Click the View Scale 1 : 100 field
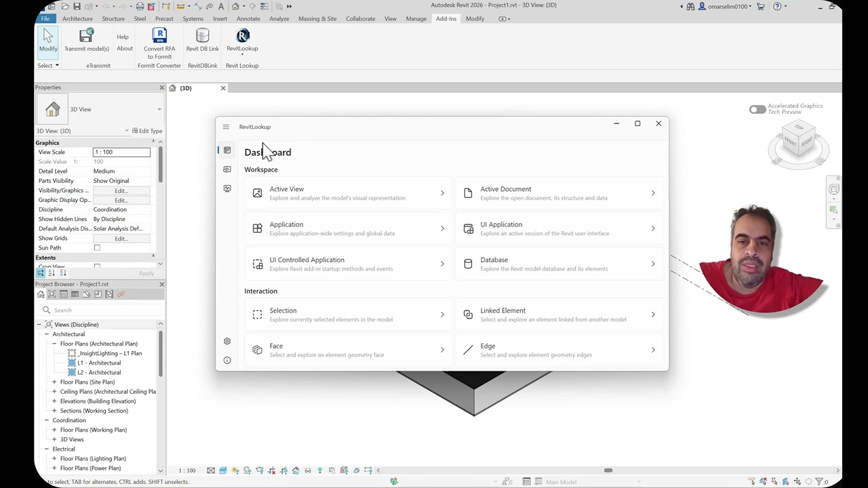 121,152
